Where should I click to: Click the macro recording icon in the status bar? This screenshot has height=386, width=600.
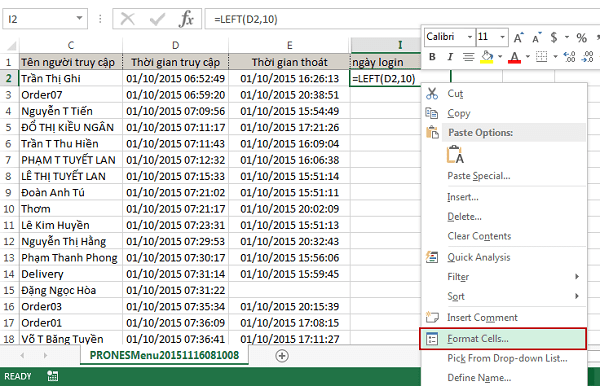point(53,376)
